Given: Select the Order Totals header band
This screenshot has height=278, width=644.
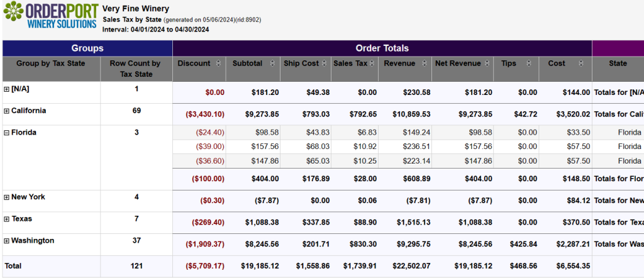Looking at the screenshot, I should point(382,48).
